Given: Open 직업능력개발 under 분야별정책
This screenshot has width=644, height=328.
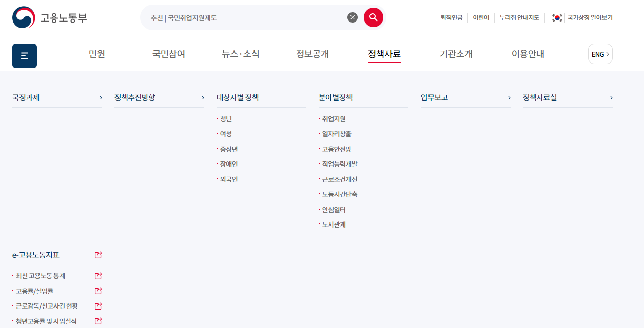Looking at the screenshot, I should (340, 164).
